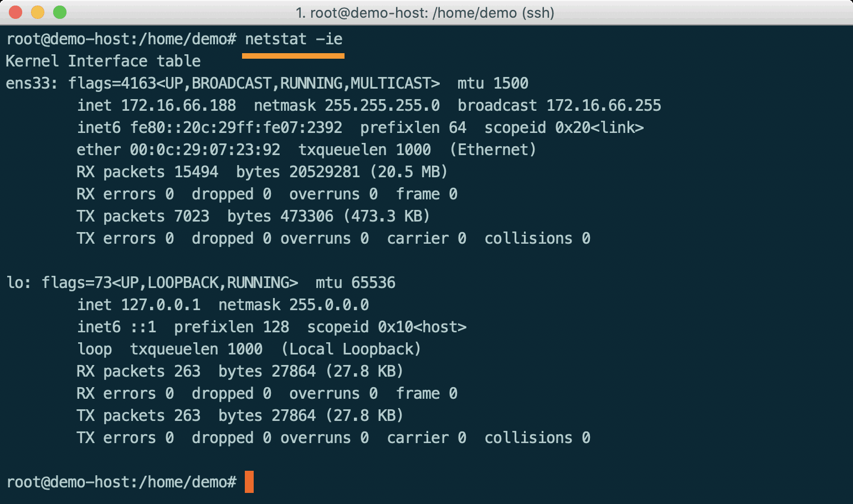Click the window title 'root@demo-host: /home/demo (ssh)'
The width and height of the screenshot is (853, 504).
tap(425, 13)
